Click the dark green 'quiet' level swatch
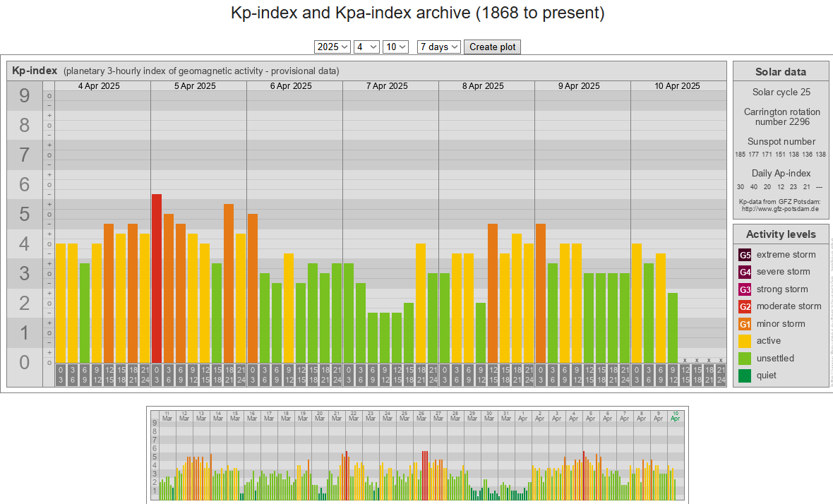This screenshot has height=504, width=833. [x=745, y=376]
